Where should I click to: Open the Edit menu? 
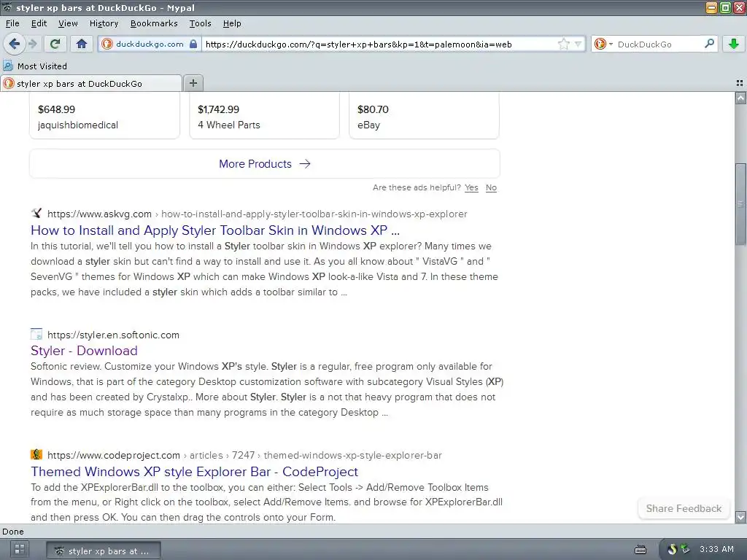(x=39, y=23)
